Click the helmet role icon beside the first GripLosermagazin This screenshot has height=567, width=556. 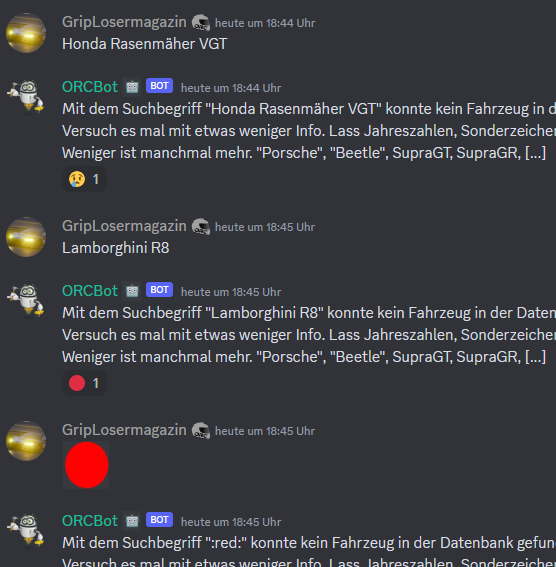(x=201, y=22)
